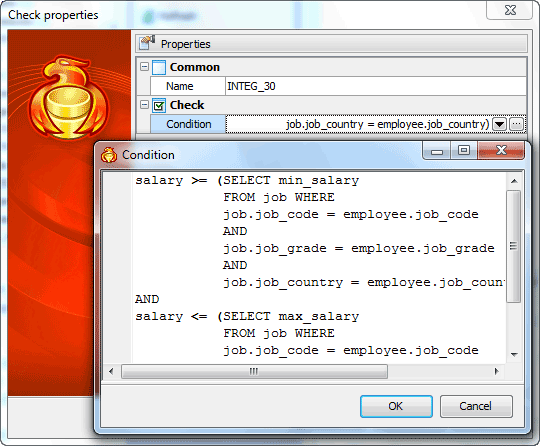Minimize the Condition editor window

coord(437,151)
